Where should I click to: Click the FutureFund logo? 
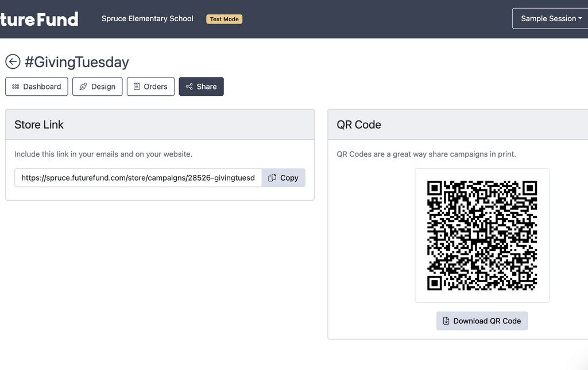(39, 19)
